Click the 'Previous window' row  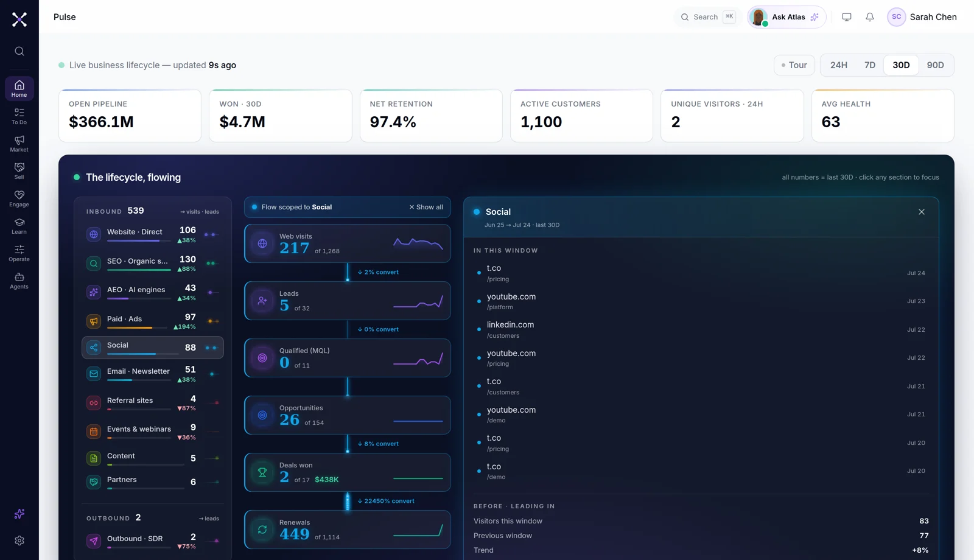[x=701, y=536]
